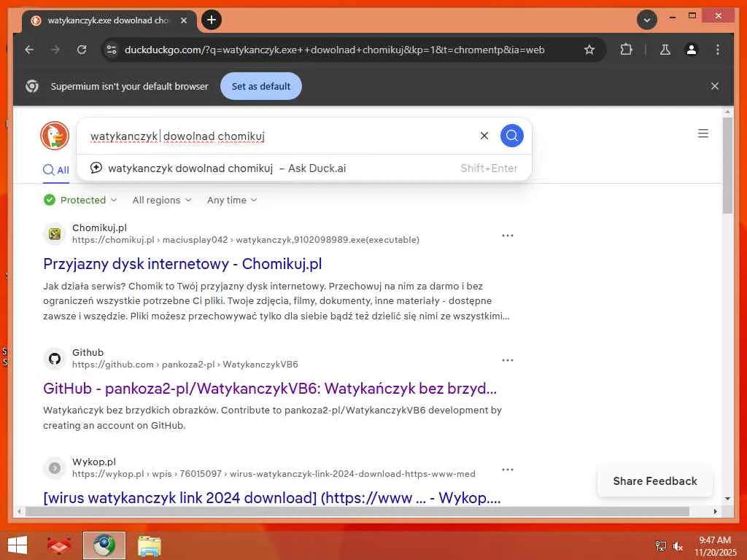This screenshot has height=560, width=747.
Task: Open Przyjazny dysk internetowy Chomikuj.pl result
Action: tap(182, 264)
